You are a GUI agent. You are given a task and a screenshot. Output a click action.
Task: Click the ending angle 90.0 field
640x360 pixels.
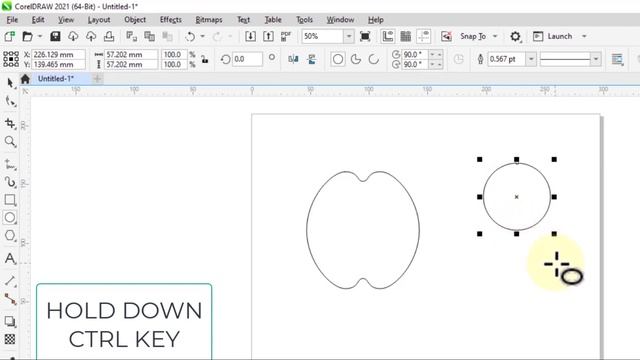[416, 64]
